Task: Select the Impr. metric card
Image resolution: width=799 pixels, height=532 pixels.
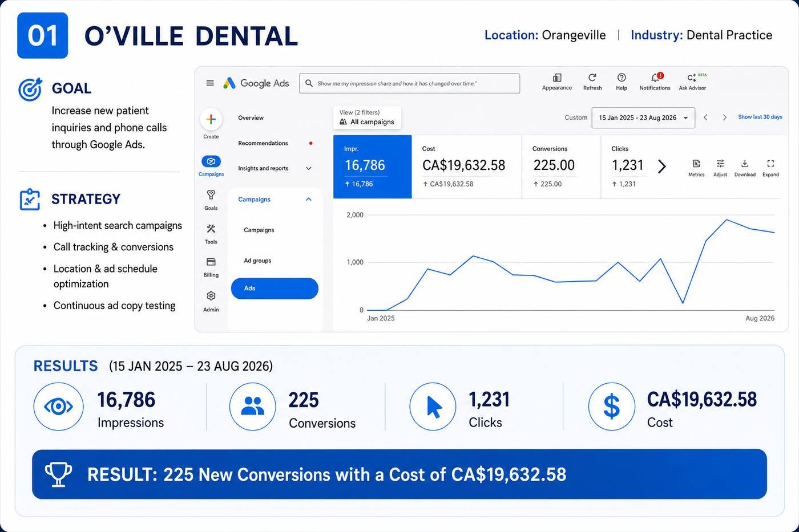Action: pyautogui.click(x=373, y=166)
